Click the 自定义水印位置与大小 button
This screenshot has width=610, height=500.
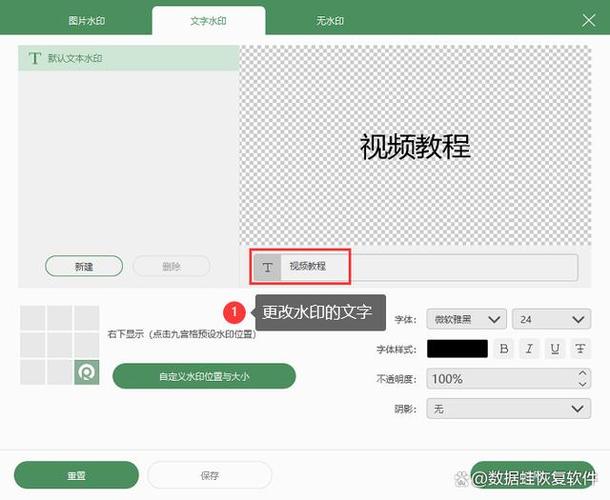tap(204, 377)
